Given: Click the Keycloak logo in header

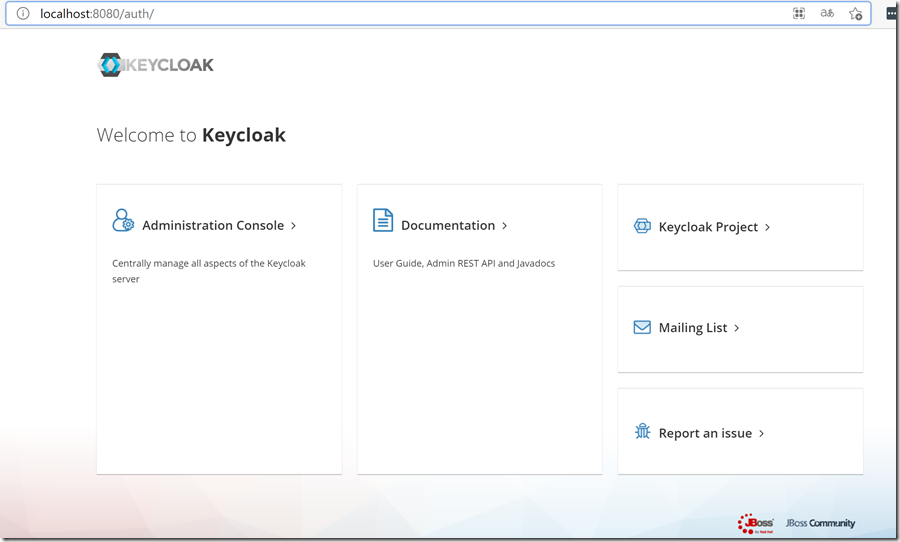Looking at the screenshot, I should point(156,65).
